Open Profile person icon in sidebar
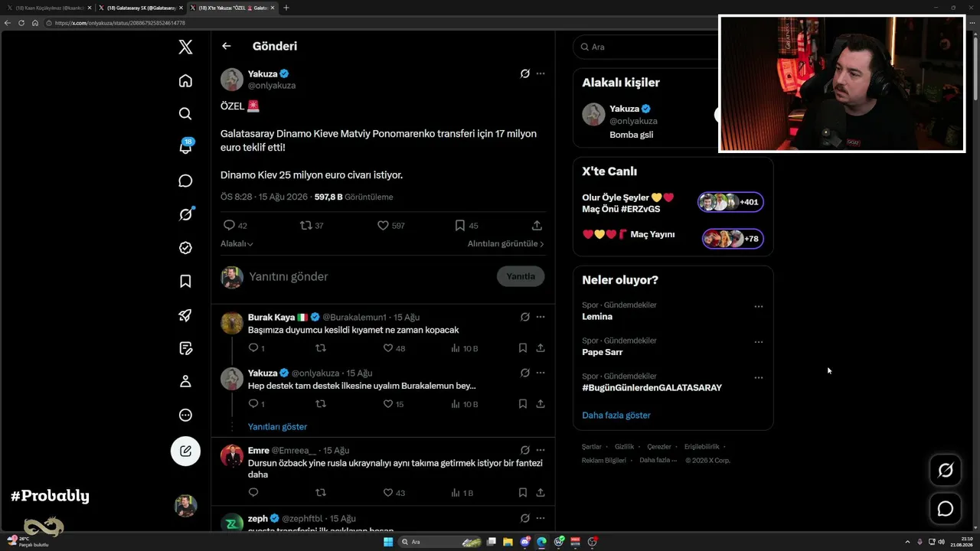This screenshot has width=980, height=551. [x=185, y=381]
